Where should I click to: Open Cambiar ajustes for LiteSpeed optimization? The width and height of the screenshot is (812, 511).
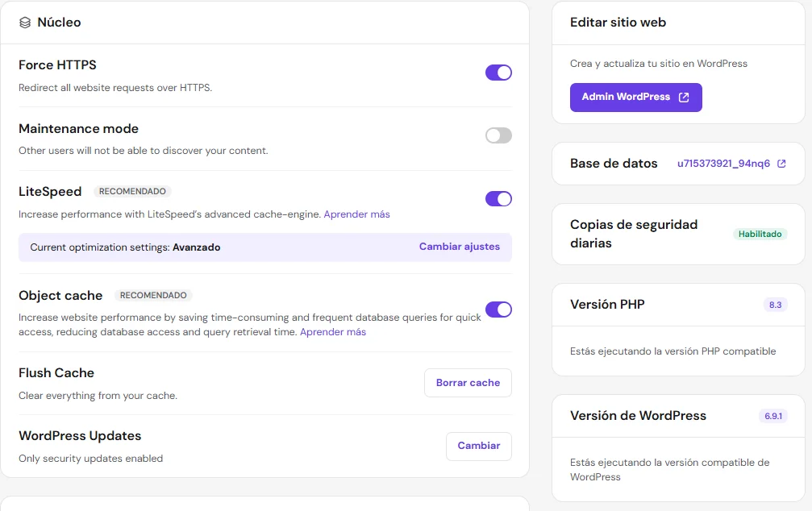(x=459, y=246)
